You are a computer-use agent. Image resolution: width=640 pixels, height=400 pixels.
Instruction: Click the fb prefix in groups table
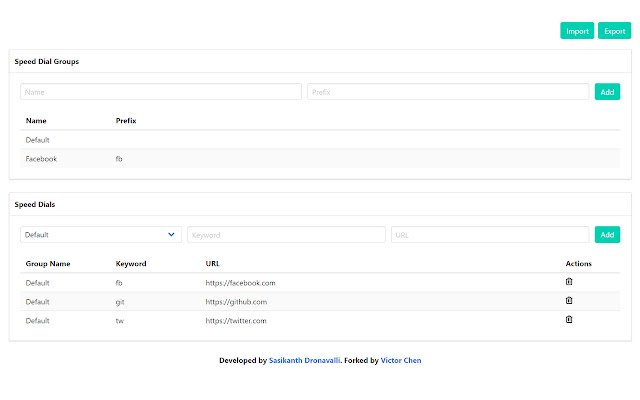[x=119, y=159]
